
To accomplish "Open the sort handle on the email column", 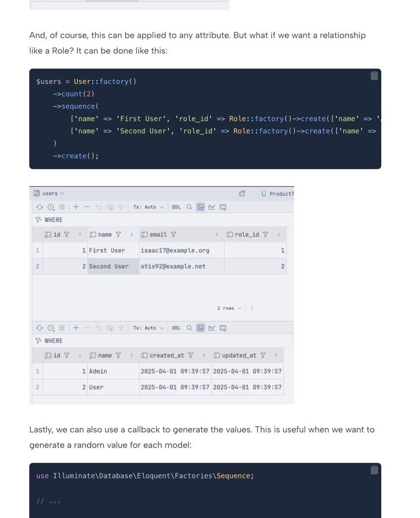I will point(217,234).
